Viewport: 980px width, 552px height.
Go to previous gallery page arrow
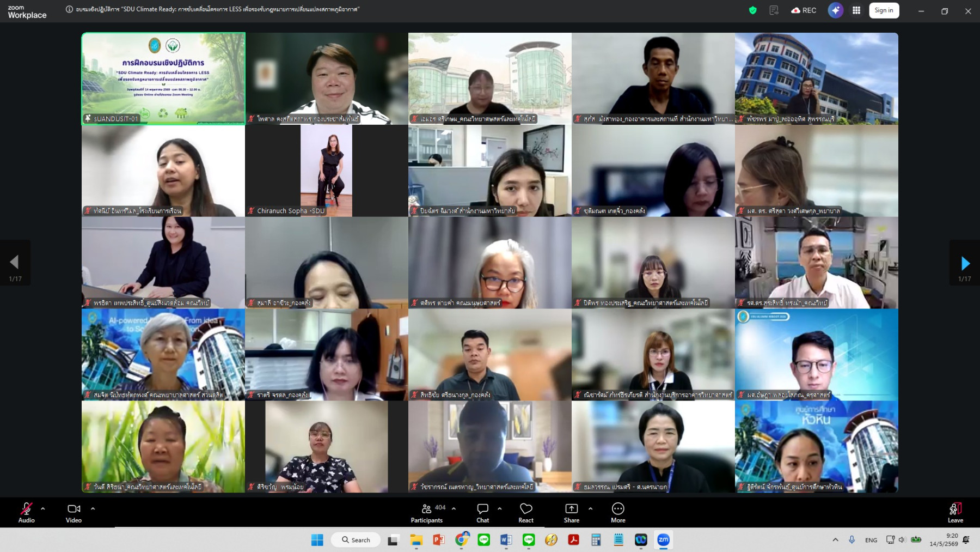pos(15,263)
